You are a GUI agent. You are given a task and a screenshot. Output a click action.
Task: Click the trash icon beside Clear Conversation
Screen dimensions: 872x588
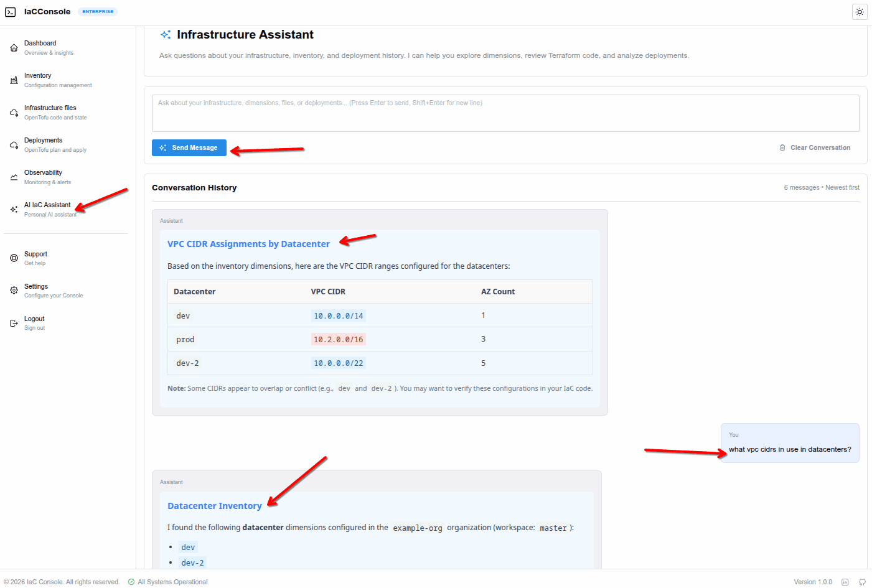click(782, 147)
